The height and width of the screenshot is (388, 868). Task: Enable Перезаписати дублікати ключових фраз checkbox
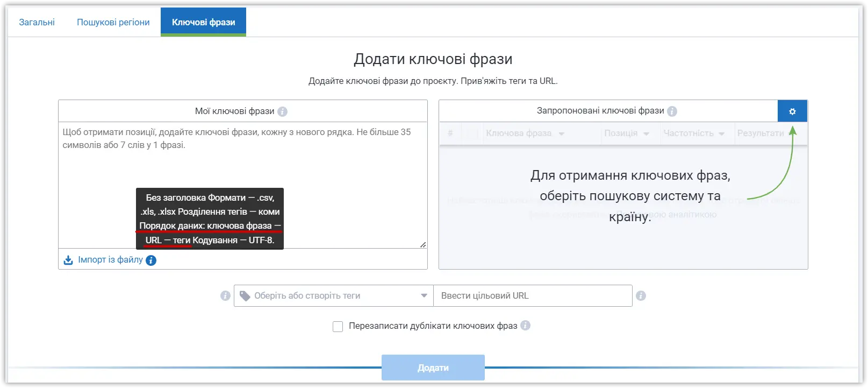pyautogui.click(x=338, y=326)
